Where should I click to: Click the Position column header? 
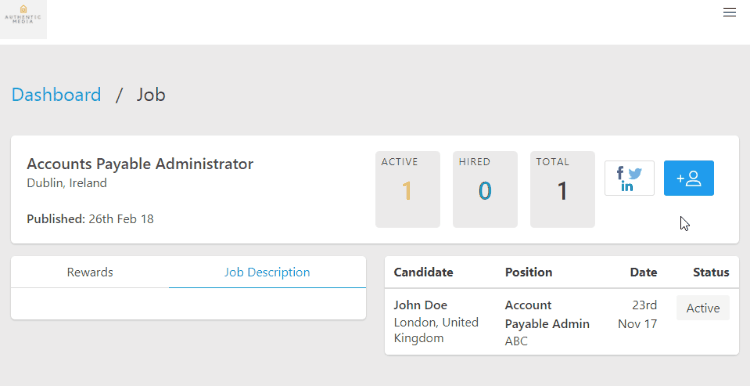[x=529, y=272]
